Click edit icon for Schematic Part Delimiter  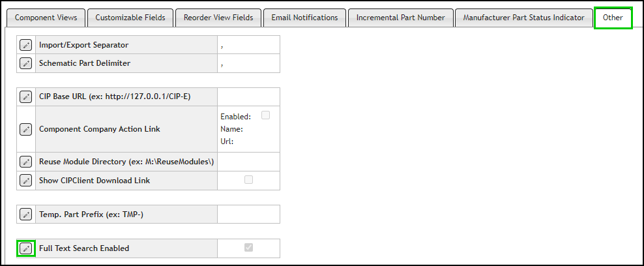[x=25, y=63]
